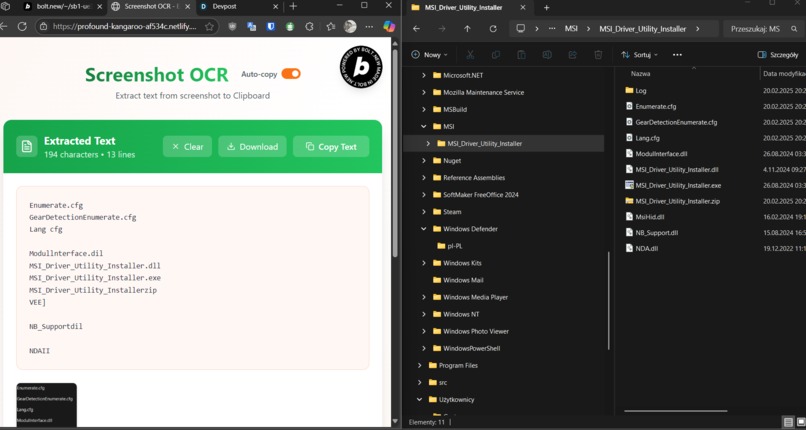Focus the Przeszukaj search box in Explorer

pyautogui.click(x=762, y=29)
